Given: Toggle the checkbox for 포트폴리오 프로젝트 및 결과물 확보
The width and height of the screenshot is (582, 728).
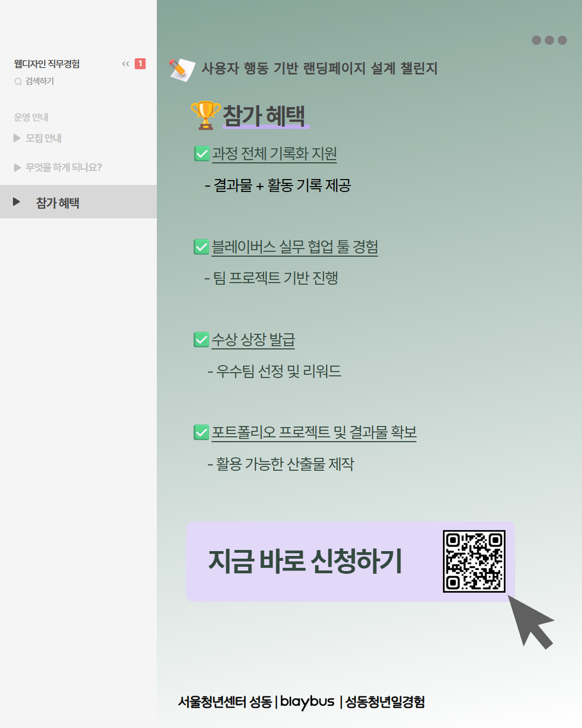Looking at the screenshot, I should [x=202, y=432].
